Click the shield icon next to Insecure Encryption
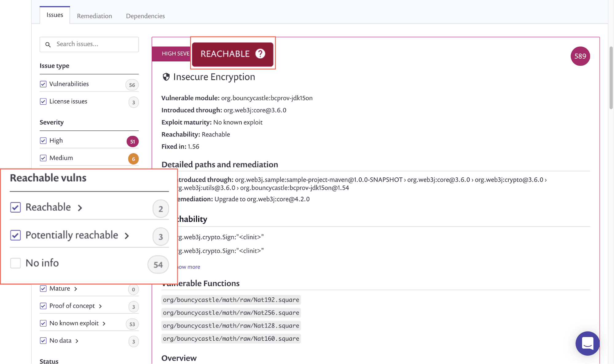Image resolution: width=614 pixels, height=364 pixels. pyautogui.click(x=166, y=77)
